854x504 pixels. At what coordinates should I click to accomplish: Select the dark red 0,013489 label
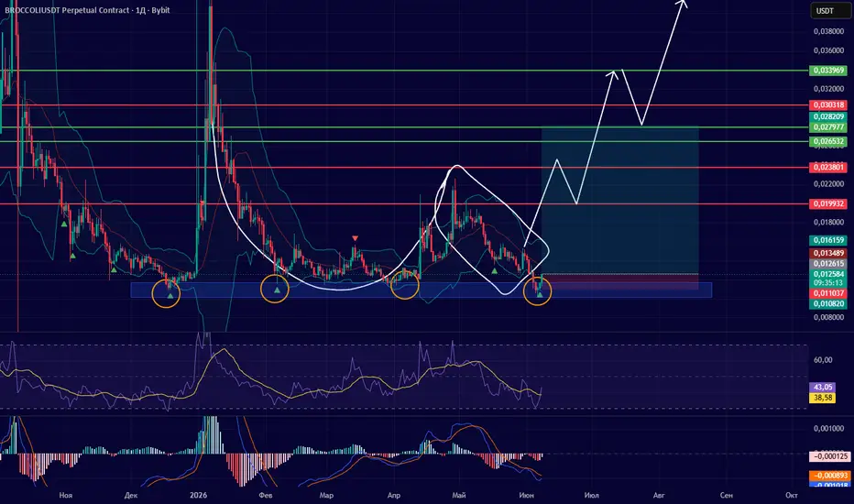pyautogui.click(x=828, y=253)
